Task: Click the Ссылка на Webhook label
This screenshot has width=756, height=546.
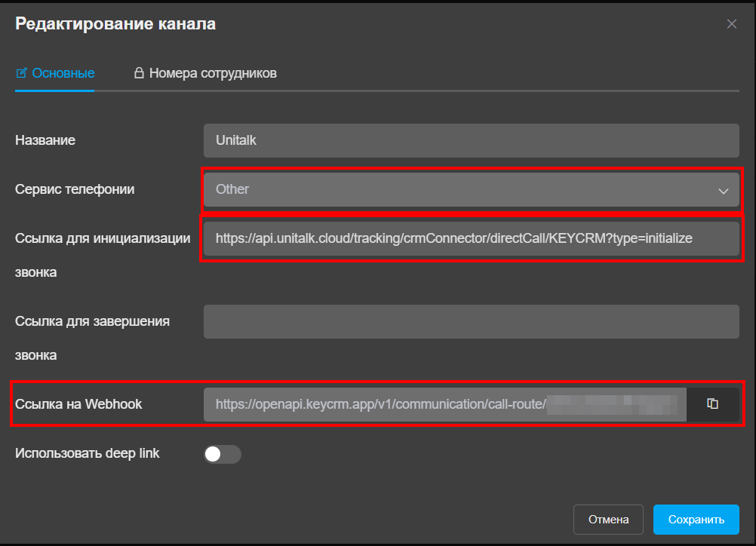Action: click(x=78, y=404)
